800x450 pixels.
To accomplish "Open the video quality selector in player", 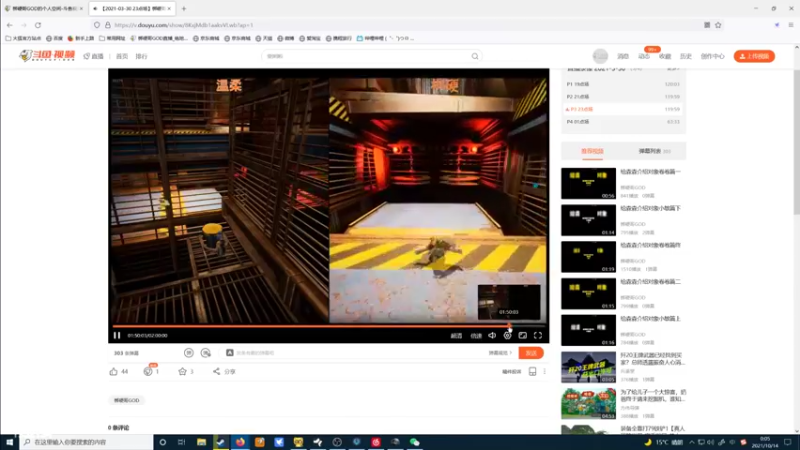I will (456, 336).
